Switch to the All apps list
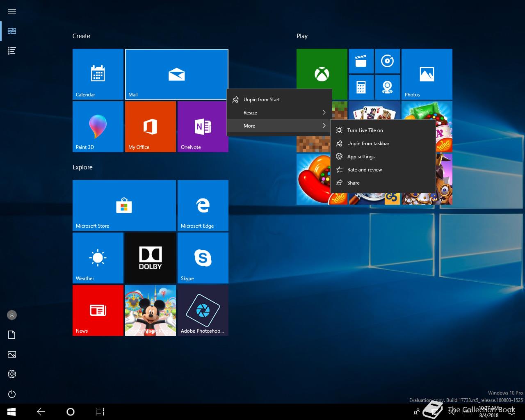Screen dimensions: 525x420 click(x=12, y=51)
